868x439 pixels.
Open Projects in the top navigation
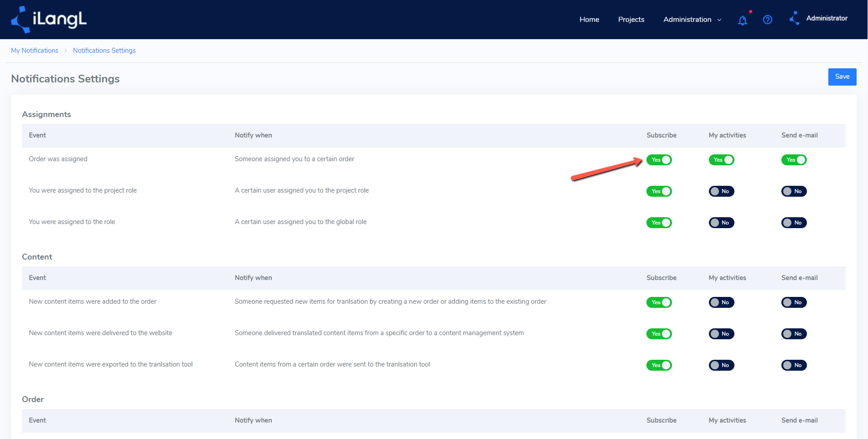631,20
